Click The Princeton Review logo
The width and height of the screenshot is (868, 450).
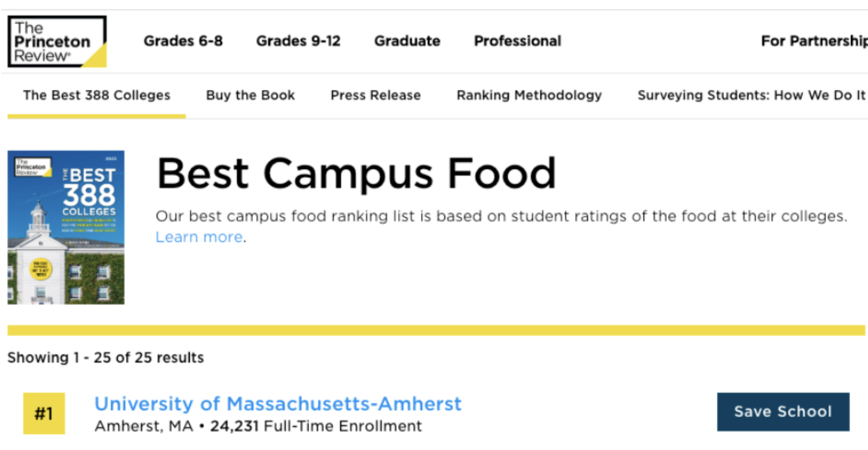[x=57, y=42]
